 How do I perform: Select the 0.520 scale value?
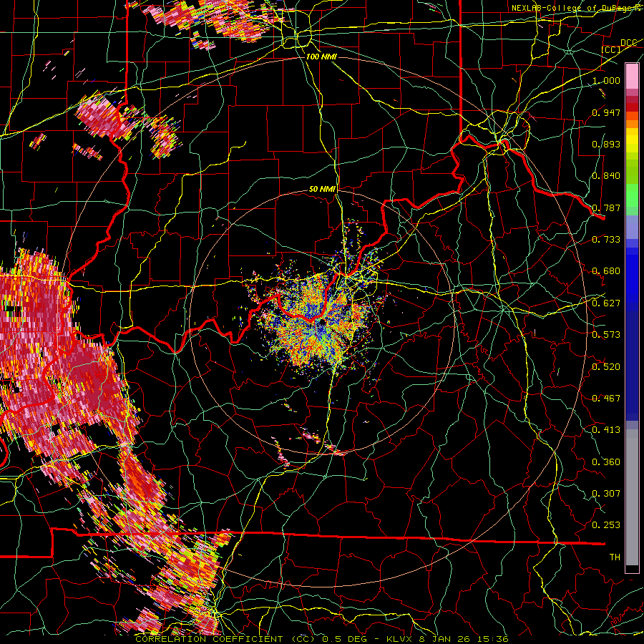pos(606,367)
